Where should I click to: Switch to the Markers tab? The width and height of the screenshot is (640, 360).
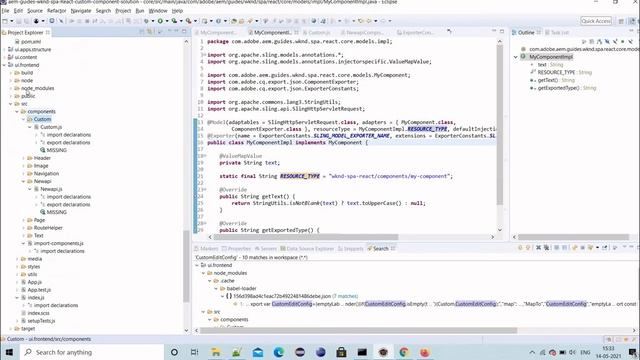pos(206,248)
